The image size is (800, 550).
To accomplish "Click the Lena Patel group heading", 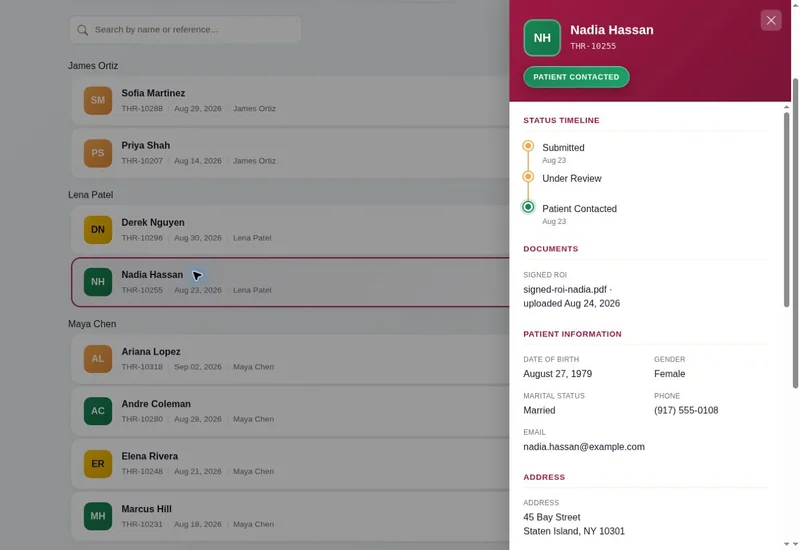I will coord(91,195).
